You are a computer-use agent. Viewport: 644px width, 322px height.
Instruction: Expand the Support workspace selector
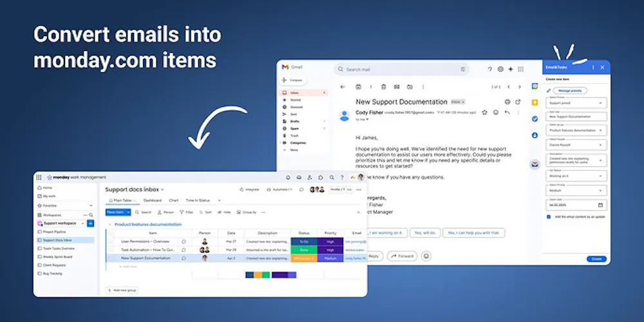click(x=61, y=223)
